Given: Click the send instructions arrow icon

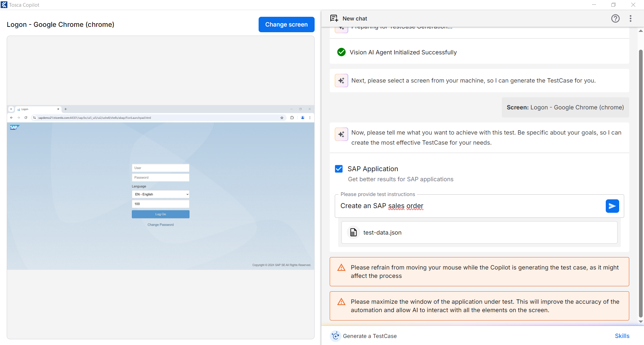Looking at the screenshot, I should coord(612,206).
